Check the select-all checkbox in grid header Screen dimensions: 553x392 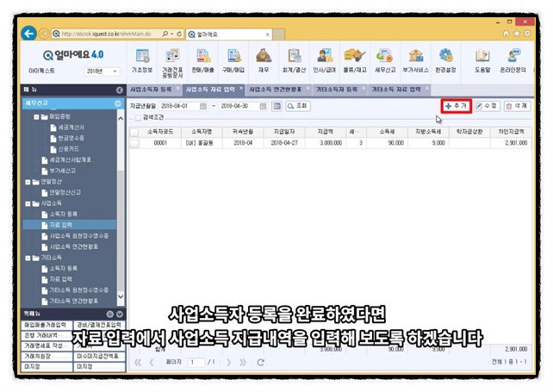point(134,133)
